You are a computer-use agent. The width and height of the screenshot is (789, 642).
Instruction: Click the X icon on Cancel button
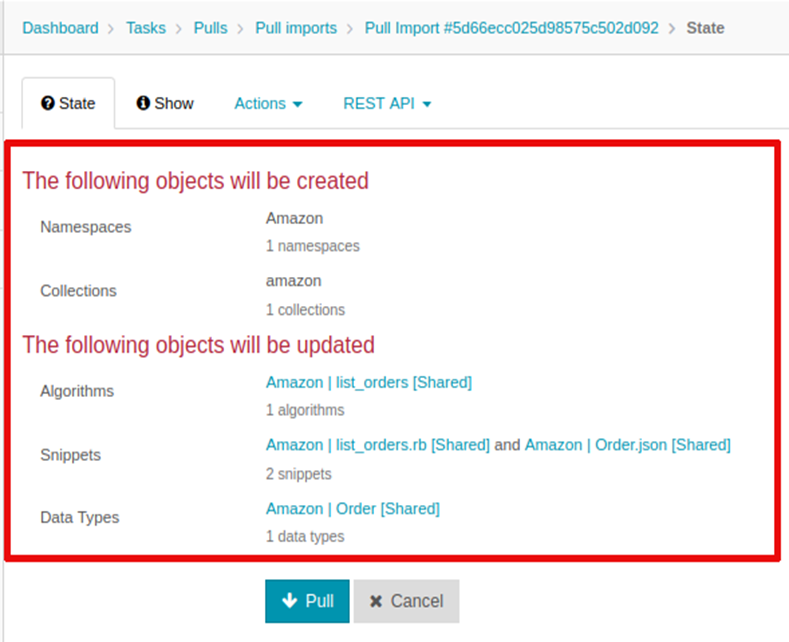[376, 601]
